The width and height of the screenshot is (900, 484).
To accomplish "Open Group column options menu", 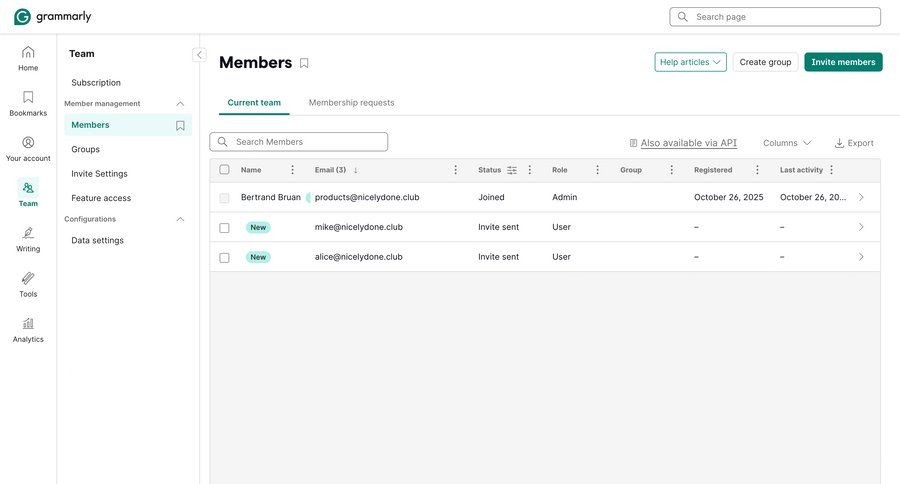I will (x=672, y=170).
